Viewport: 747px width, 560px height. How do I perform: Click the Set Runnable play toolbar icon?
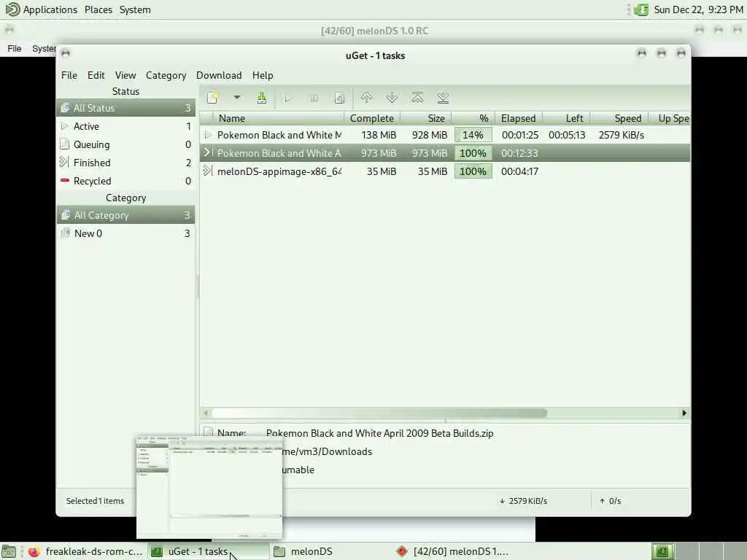click(x=287, y=98)
